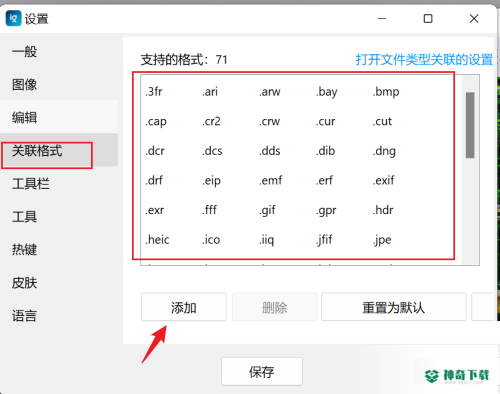Image resolution: width=500 pixels, height=394 pixels.
Task: Select the .dib format entry
Action: coord(325,151)
